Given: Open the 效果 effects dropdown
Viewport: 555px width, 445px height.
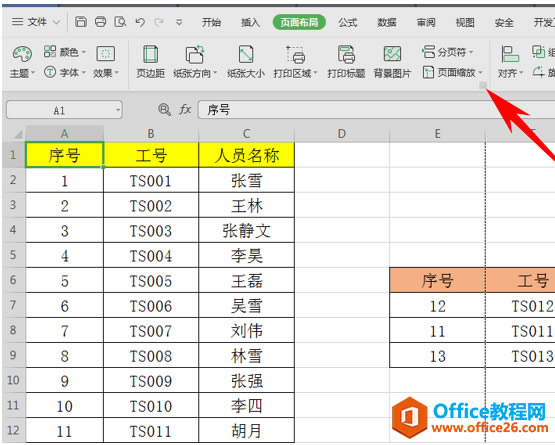Looking at the screenshot, I should [x=105, y=62].
